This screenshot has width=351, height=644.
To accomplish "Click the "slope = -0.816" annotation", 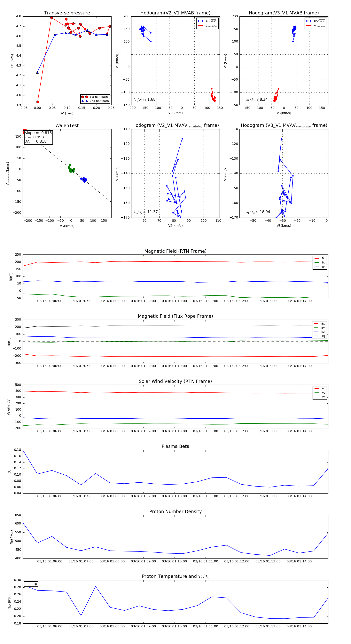I will click(38, 133).
